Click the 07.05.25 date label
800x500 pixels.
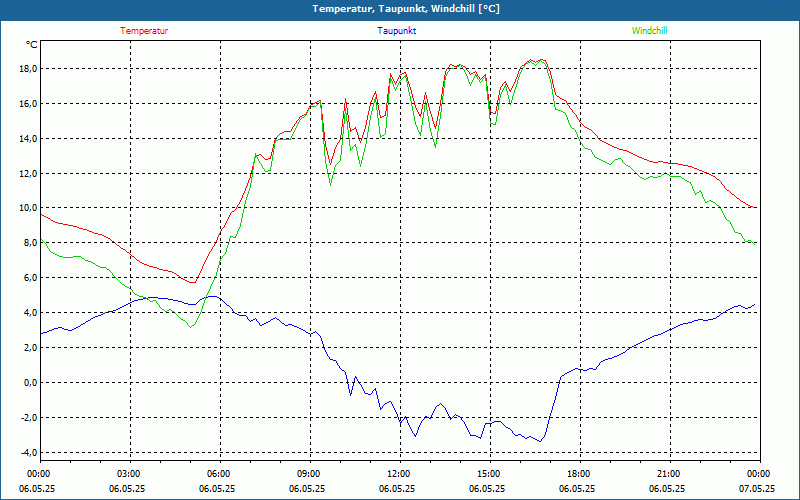click(x=757, y=489)
